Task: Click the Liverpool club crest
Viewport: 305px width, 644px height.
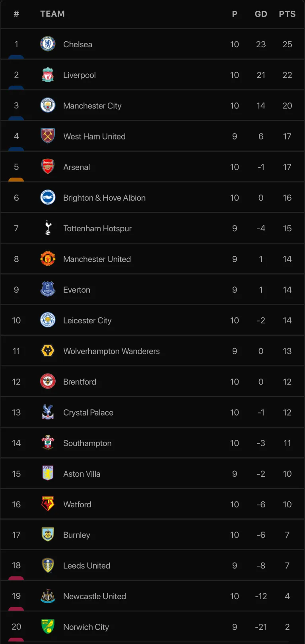Action: [48, 75]
